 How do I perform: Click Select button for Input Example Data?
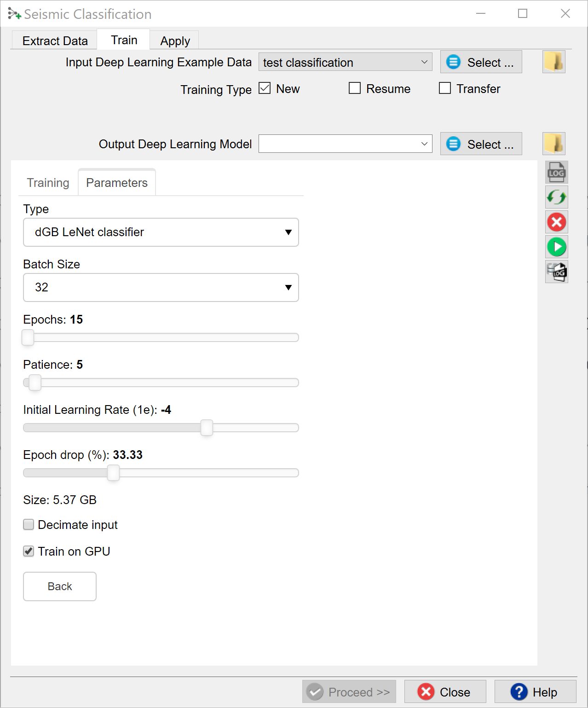click(x=481, y=62)
